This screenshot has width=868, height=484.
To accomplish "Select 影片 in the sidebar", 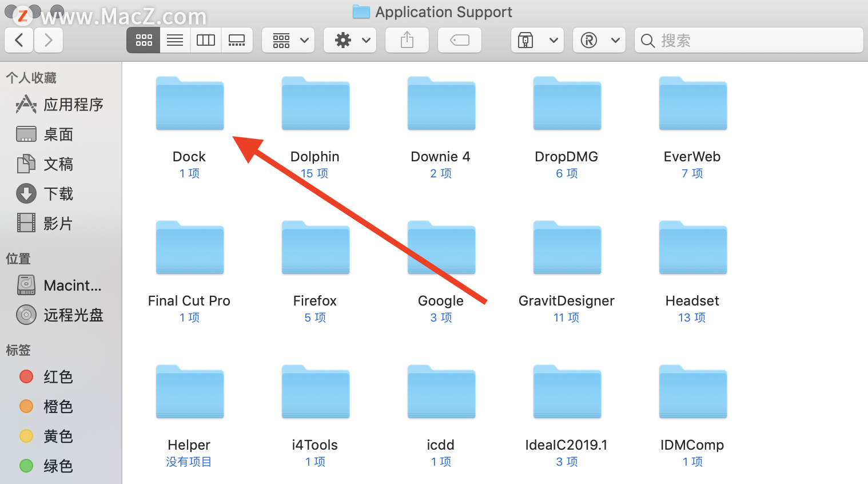I will (61, 224).
